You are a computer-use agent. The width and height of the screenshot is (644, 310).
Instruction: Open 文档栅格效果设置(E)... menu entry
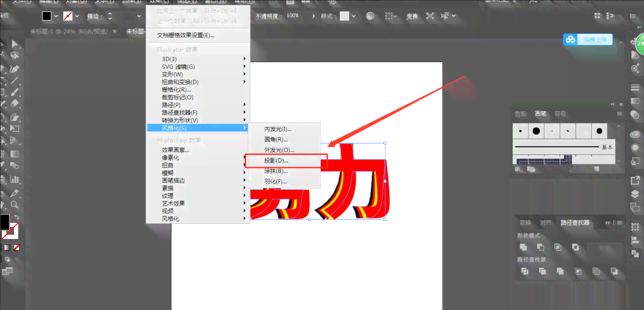tap(198, 35)
